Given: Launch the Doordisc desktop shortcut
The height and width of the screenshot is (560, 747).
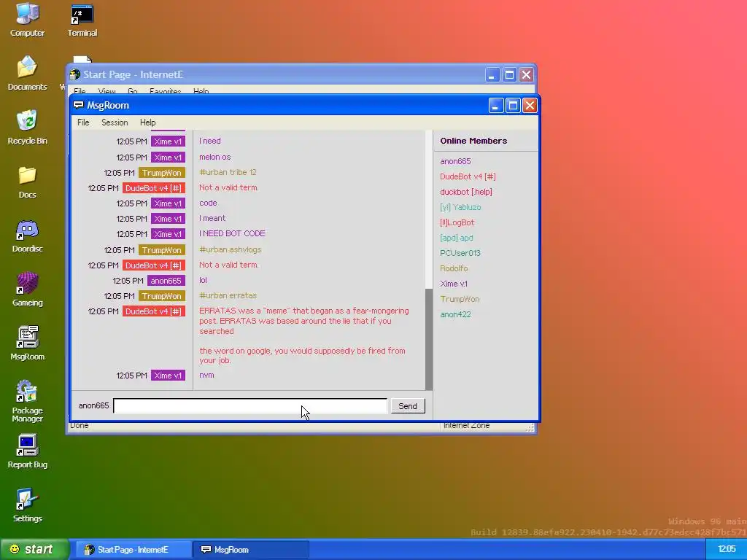Looking at the screenshot, I should [27, 237].
